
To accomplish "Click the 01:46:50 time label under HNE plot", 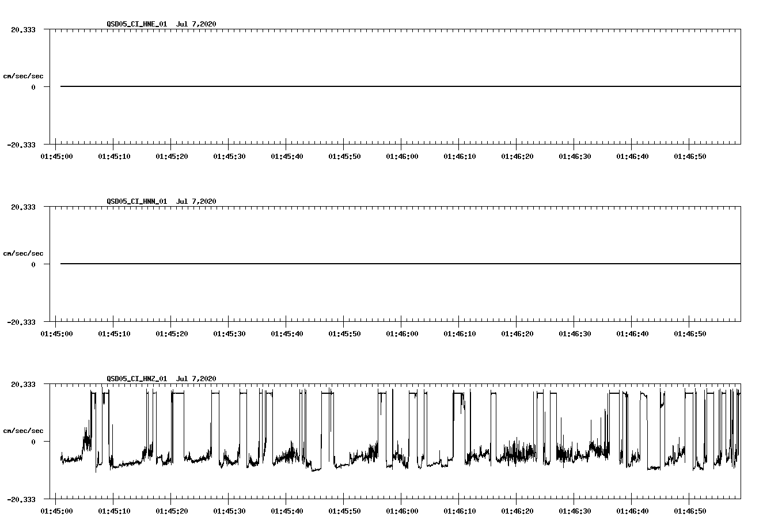I will coord(690,156).
